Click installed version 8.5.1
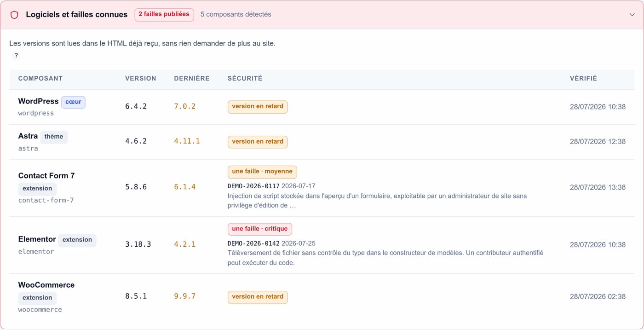Image resolution: width=644 pixels, height=330 pixels. click(x=136, y=297)
